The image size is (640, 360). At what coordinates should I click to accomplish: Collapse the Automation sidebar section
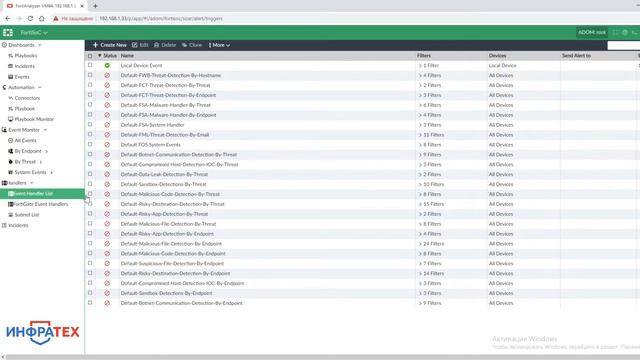(40, 87)
